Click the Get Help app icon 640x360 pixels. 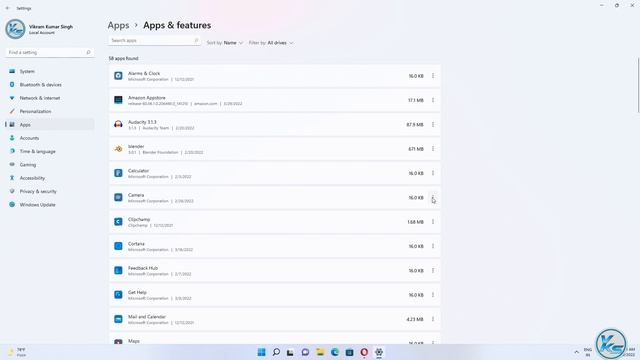click(118, 295)
